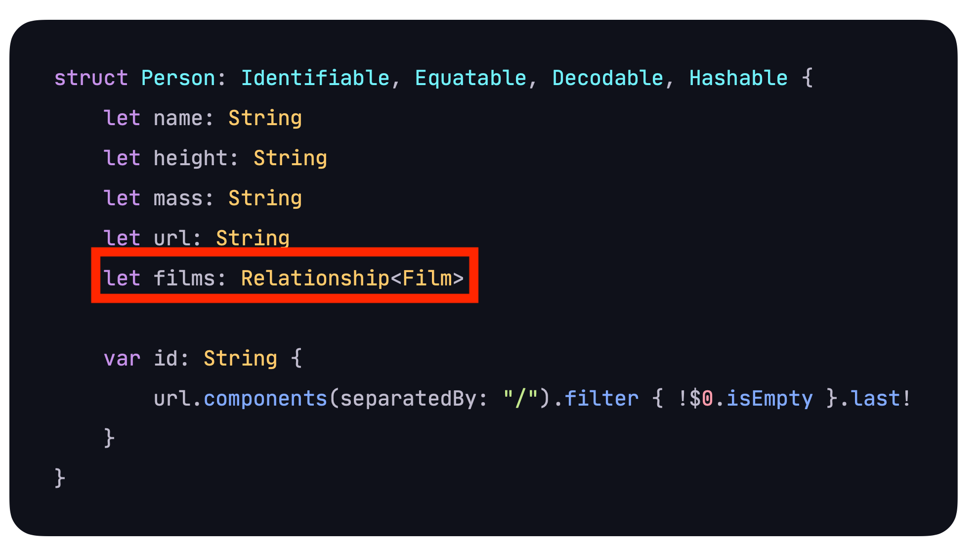
Task: Click the name property identifier
Action: [x=178, y=118]
